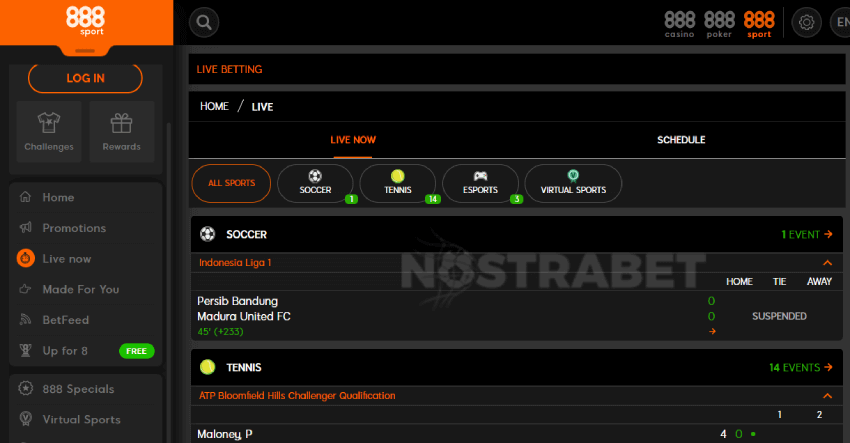This screenshot has width=850, height=443.
Task: Filter by VIRTUAL SPORTS pill
Action: click(573, 183)
